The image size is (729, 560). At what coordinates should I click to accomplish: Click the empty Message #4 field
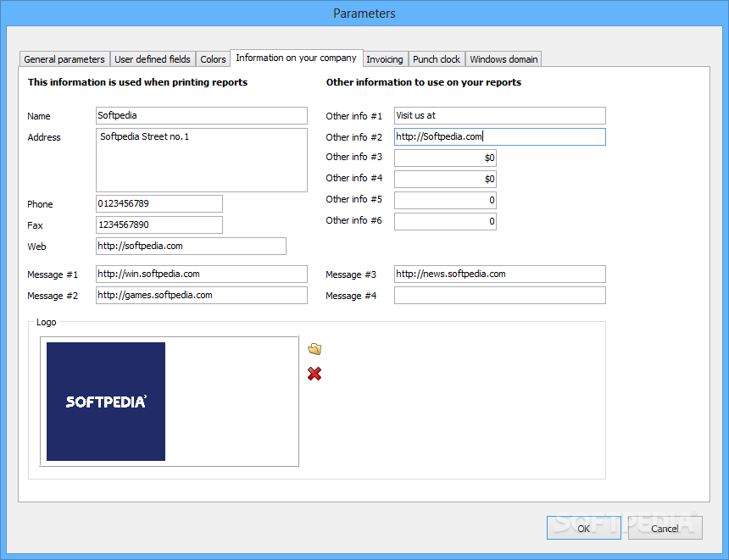(x=500, y=295)
